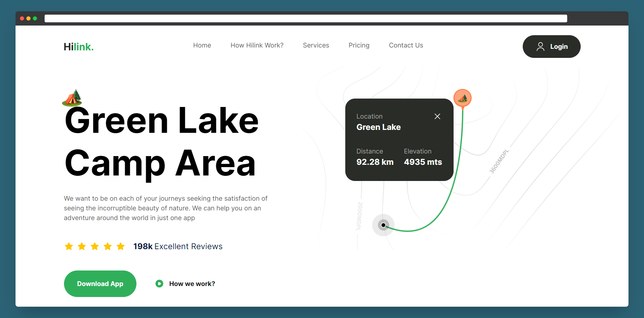The height and width of the screenshot is (318, 644).
Task: Click the first star in the rating row
Action: (x=69, y=246)
